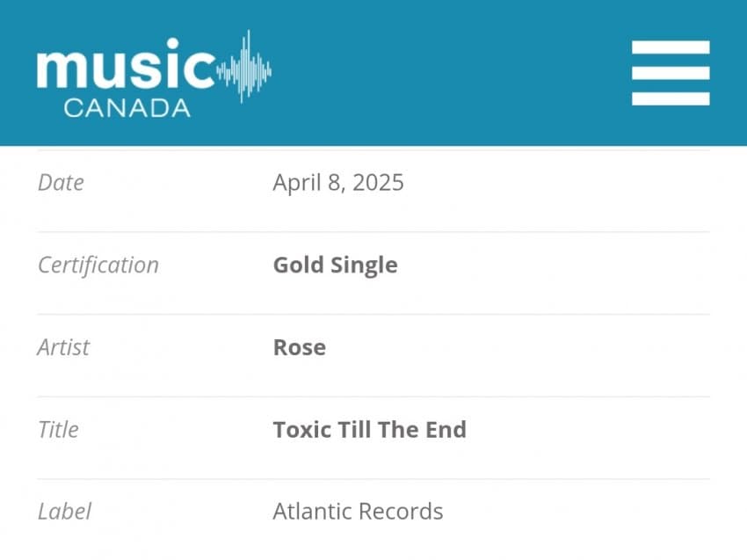Image resolution: width=747 pixels, height=560 pixels.
Task: Click the April 8, 2025 date value
Action: tap(338, 183)
